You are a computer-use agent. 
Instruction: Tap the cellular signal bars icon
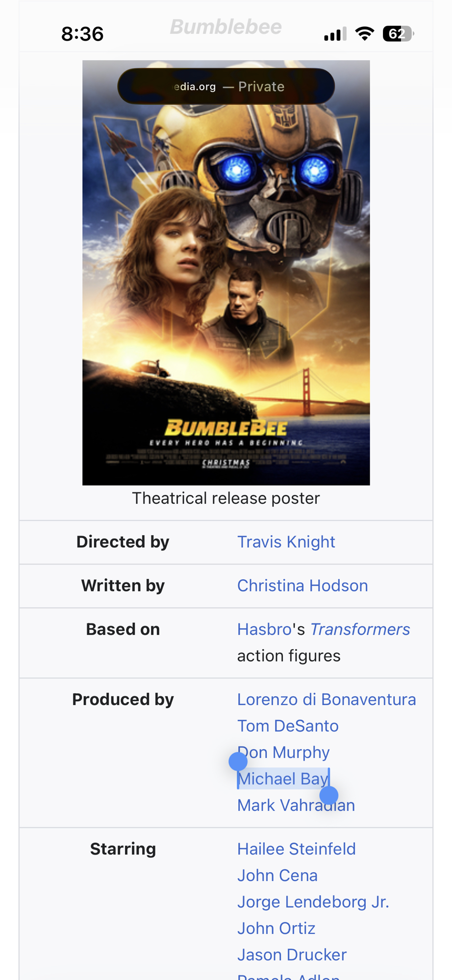[x=335, y=34]
